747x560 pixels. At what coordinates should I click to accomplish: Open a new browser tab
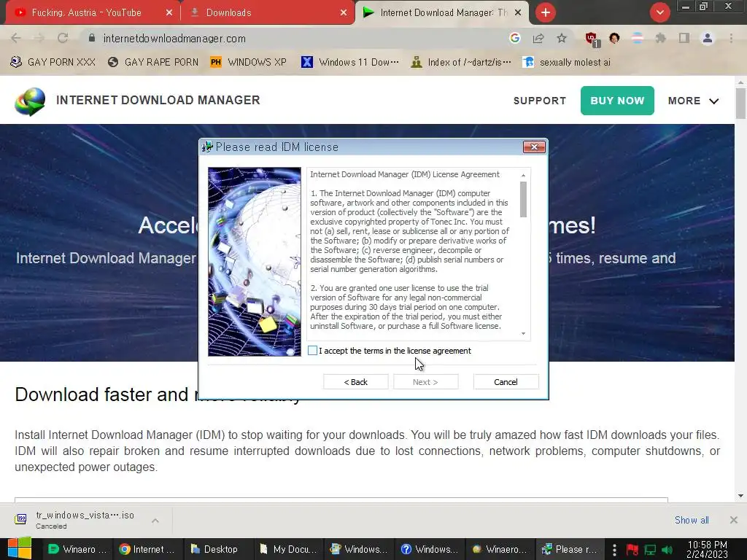tap(546, 12)
